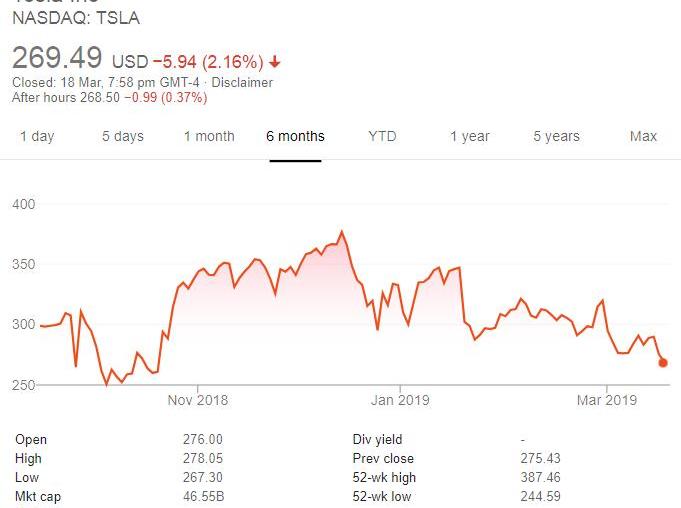Click the 52-wk high value 387.46
This screenshot has height=508, width=681.
click(x=541, y=477)
